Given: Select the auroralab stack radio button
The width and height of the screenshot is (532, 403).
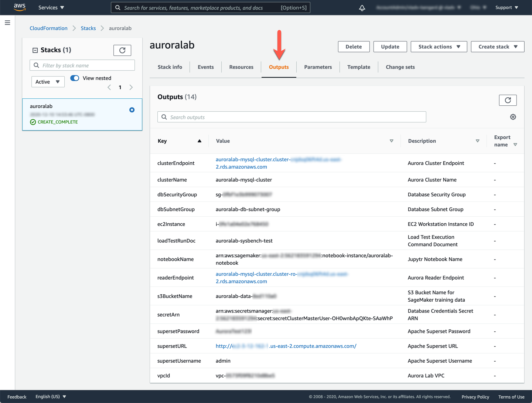Looking at the screenshot, I should (x=132, y=110).
